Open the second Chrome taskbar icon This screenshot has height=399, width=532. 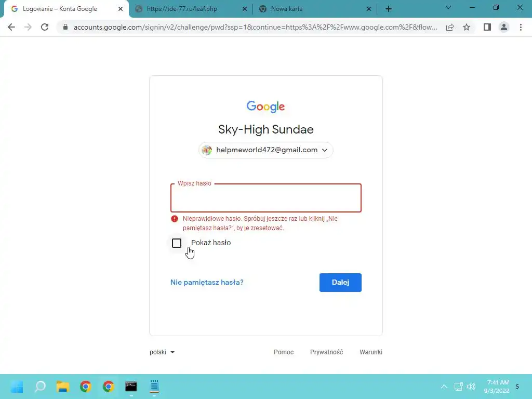coord(108,387)
